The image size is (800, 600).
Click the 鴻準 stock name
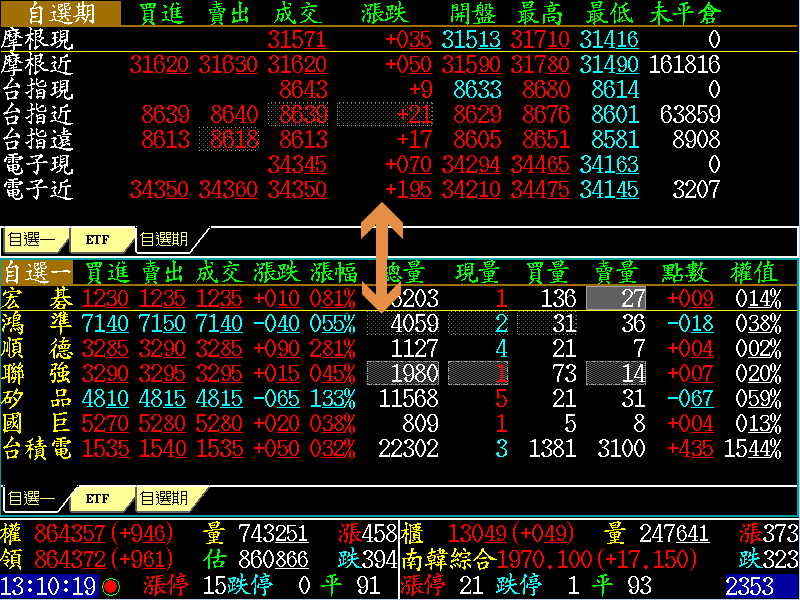[x=37, y=323]
